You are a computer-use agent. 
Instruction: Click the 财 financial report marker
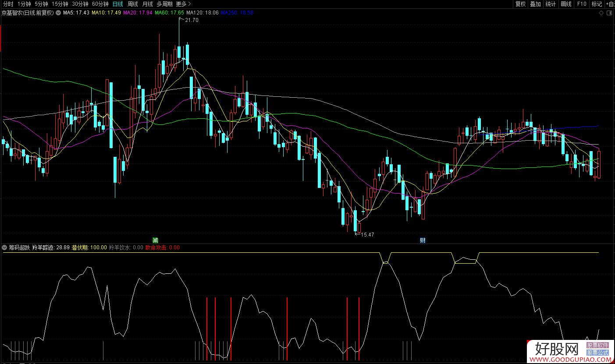423,240
